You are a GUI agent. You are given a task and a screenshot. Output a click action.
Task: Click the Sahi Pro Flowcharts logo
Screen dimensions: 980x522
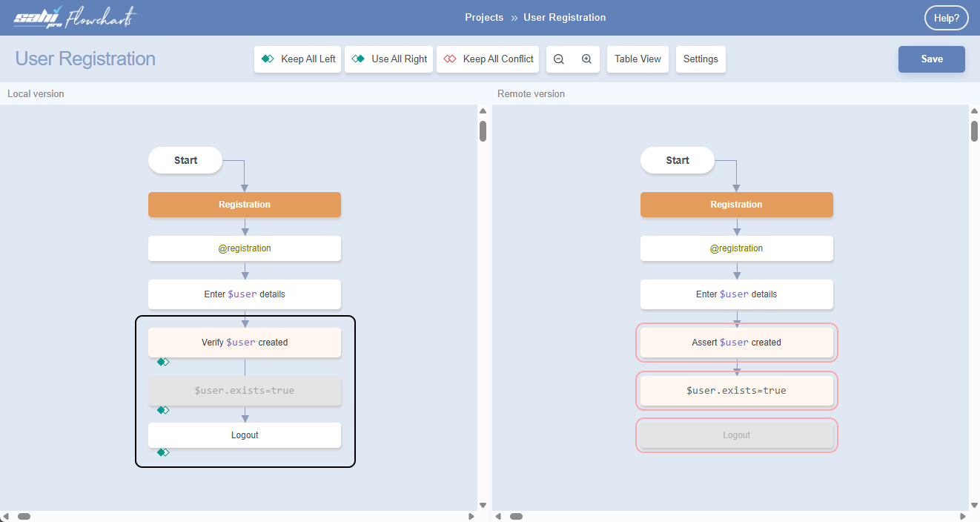pyautogui.click(x=75, y=18)
